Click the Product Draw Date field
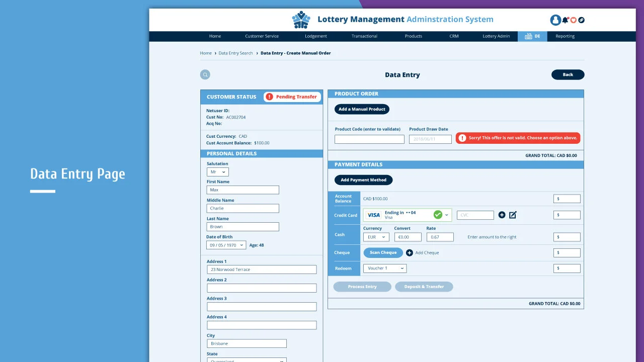 (430, 139)
